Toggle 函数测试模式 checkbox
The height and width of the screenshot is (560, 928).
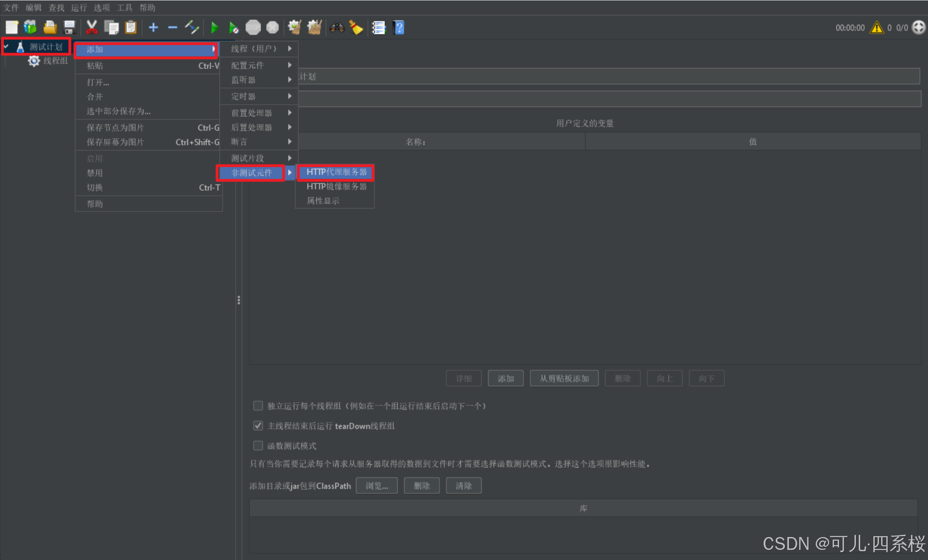258,446
